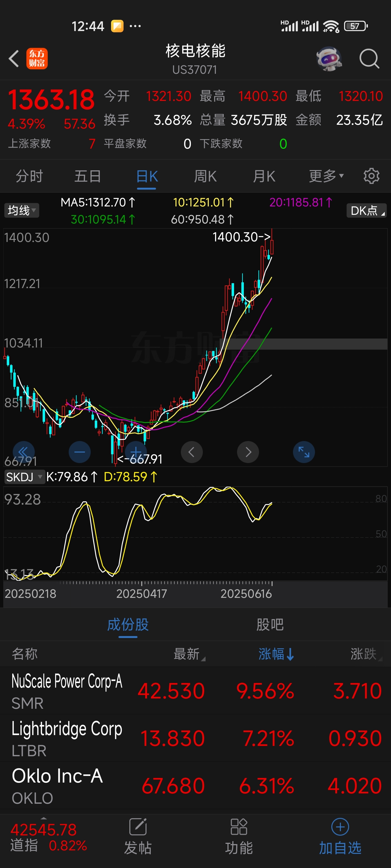Select the 日K daily candlestick tab

(147, 176)
